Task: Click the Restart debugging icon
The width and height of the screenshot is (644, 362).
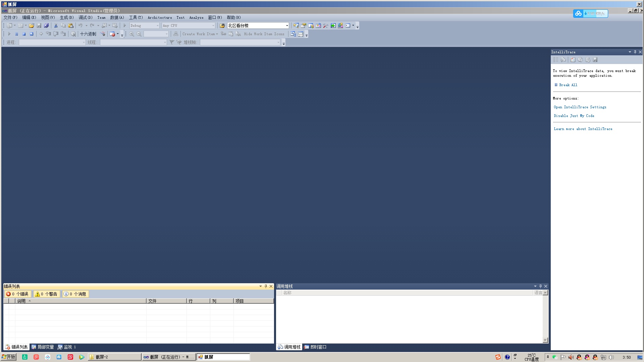Action: [32, 34]
